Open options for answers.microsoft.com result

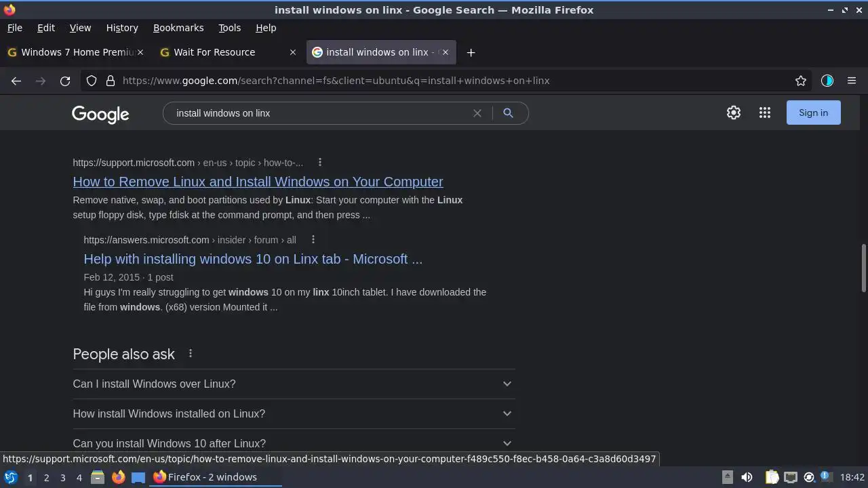[x=313, y=240]
